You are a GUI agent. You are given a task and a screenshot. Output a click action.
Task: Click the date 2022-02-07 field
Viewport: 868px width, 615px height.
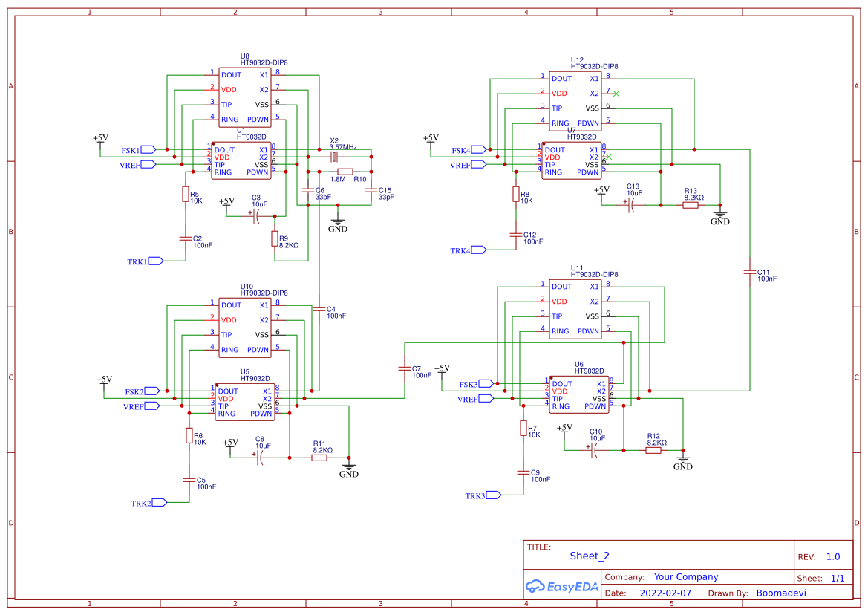665,593
